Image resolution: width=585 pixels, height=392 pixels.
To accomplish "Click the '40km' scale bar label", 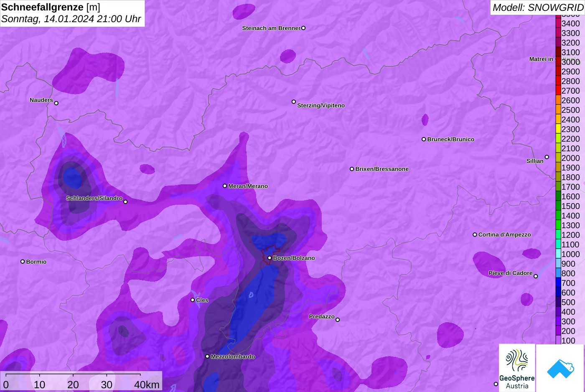I will tap(147, 384).
